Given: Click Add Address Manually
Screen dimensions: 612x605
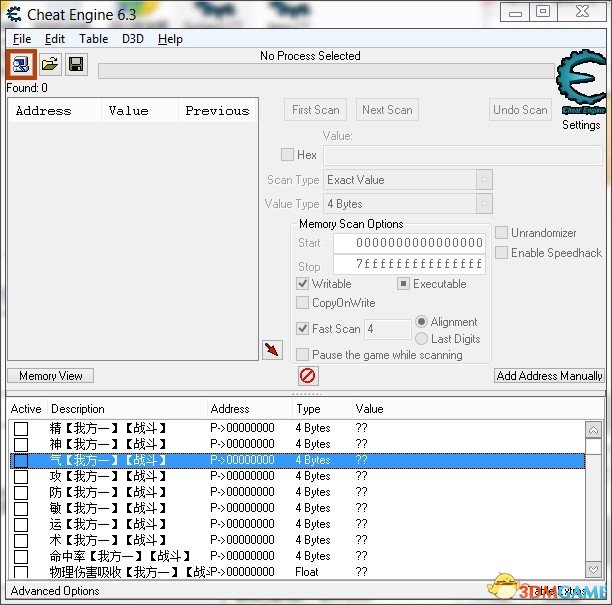Looking at the screenshot, I should 549,375.
